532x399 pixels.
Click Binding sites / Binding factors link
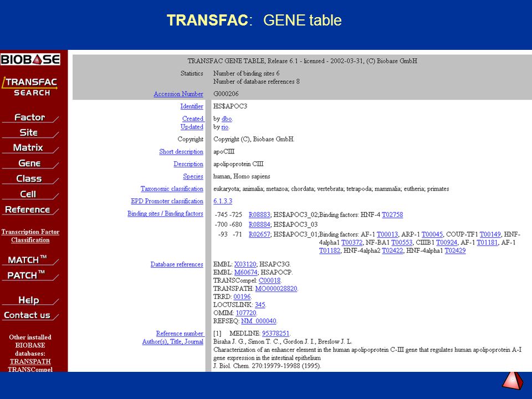[165, 213]
